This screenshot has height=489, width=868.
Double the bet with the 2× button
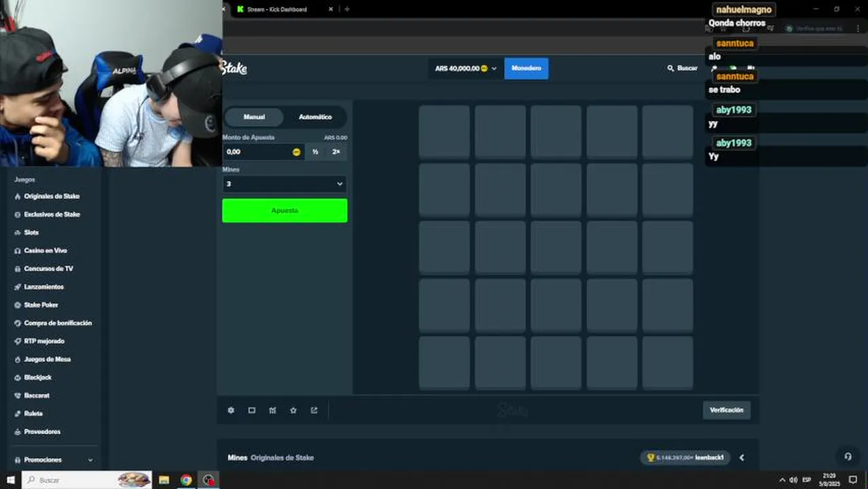tap(336, 152)
